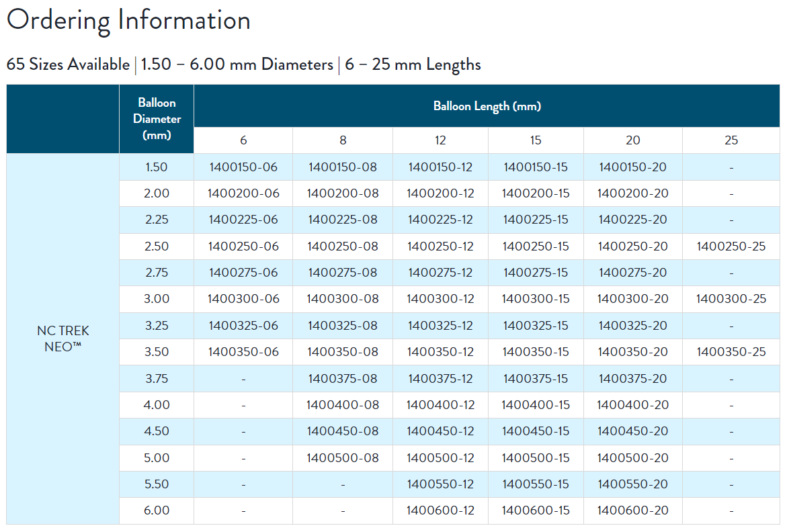789x532 pixels.
Task: Click part number 1400225-12
Action: (440, 220)
